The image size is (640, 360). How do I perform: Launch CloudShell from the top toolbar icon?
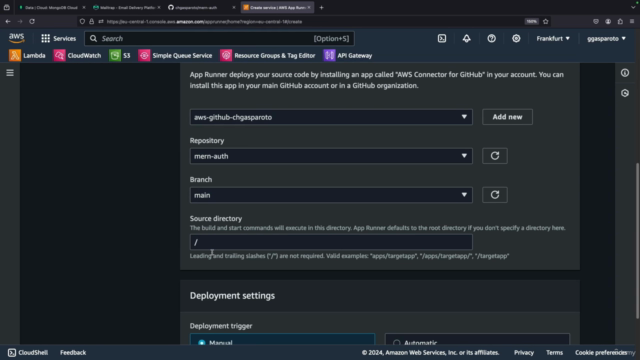(x=442, y=38)
